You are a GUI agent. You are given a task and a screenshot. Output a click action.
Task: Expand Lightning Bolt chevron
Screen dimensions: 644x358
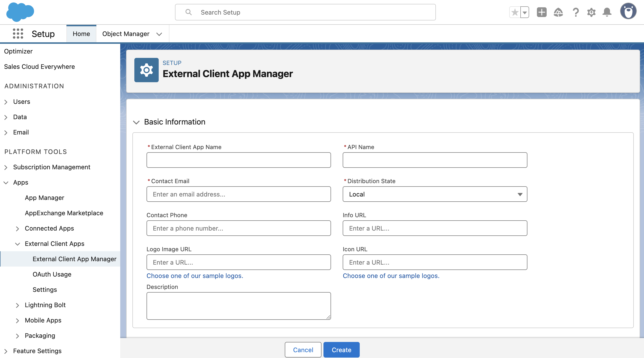coord(17,305)
